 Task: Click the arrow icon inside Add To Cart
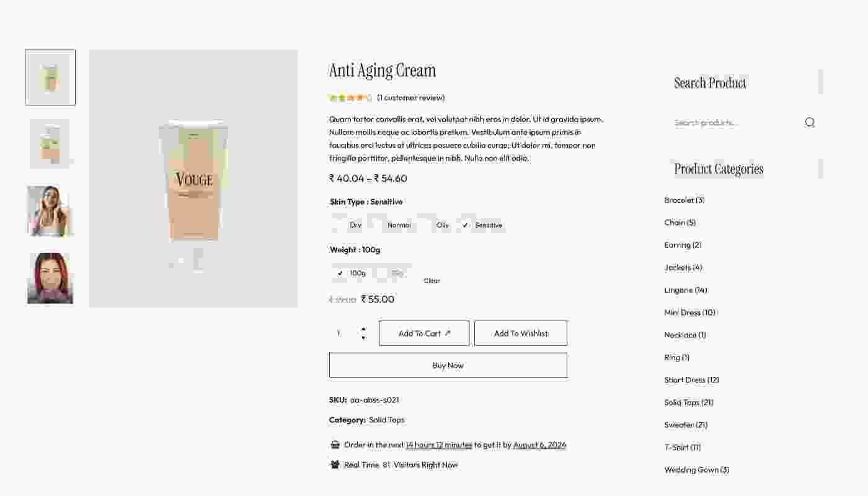click(x=449, y=332)
